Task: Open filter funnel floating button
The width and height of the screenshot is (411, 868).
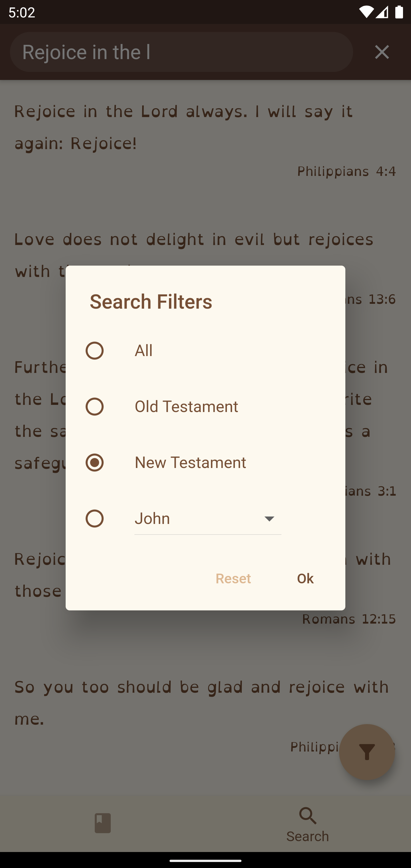Action: (x=367, y=752)
